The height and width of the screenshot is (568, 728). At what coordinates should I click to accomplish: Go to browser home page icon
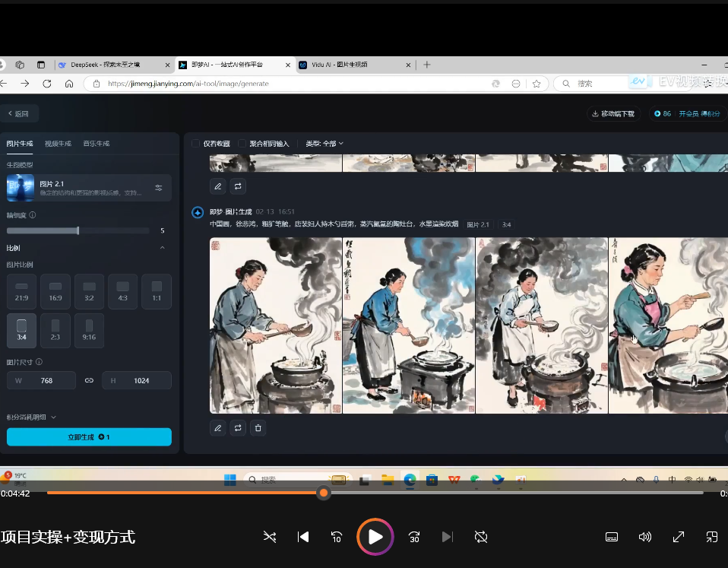(x=69, y=84)
